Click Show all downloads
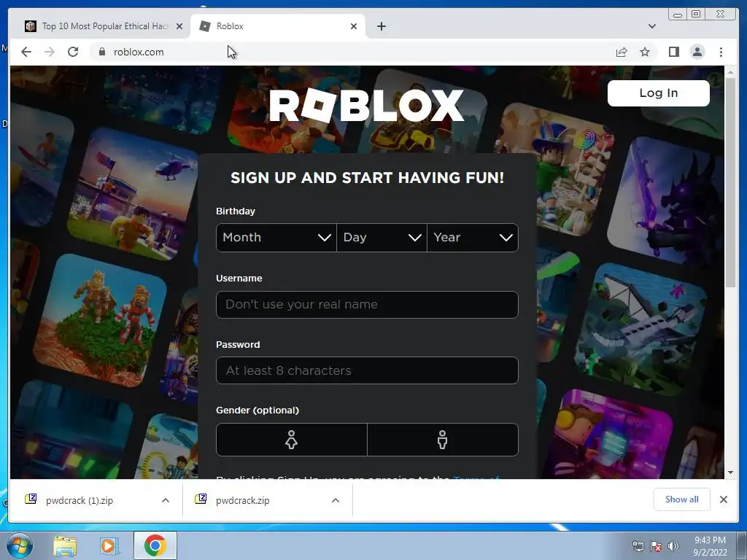The width and height of the screenshot is (747, 560). click(x=682, y=499)
